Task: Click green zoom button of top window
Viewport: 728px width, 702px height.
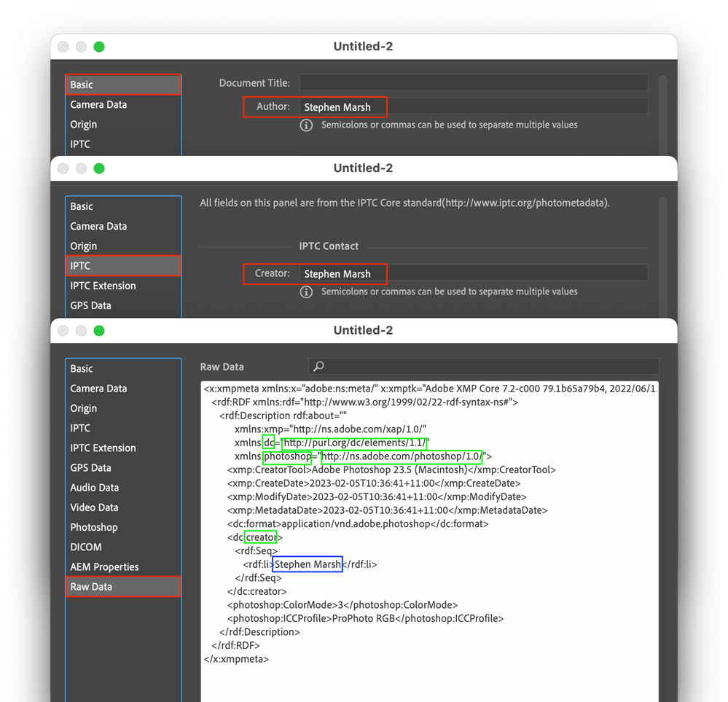Action: pos(99,47)
